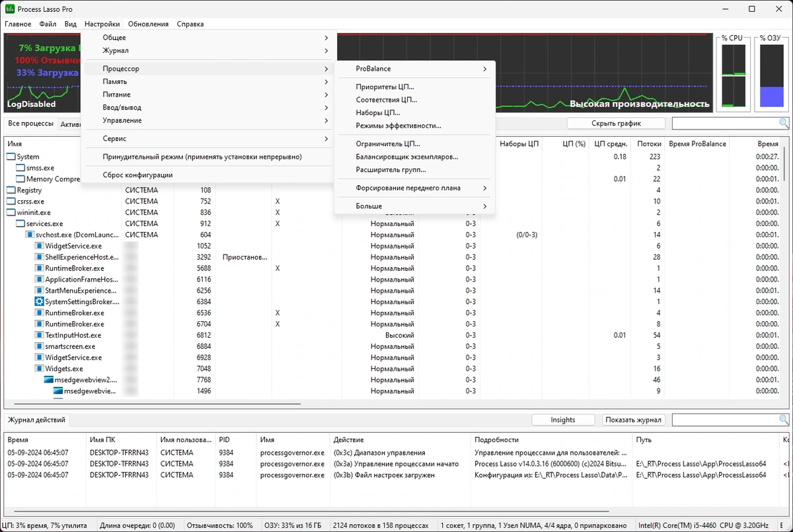The image size is (793, 532).
Task: Sort by the Потоки column header
Action: (x=648, y=143)
